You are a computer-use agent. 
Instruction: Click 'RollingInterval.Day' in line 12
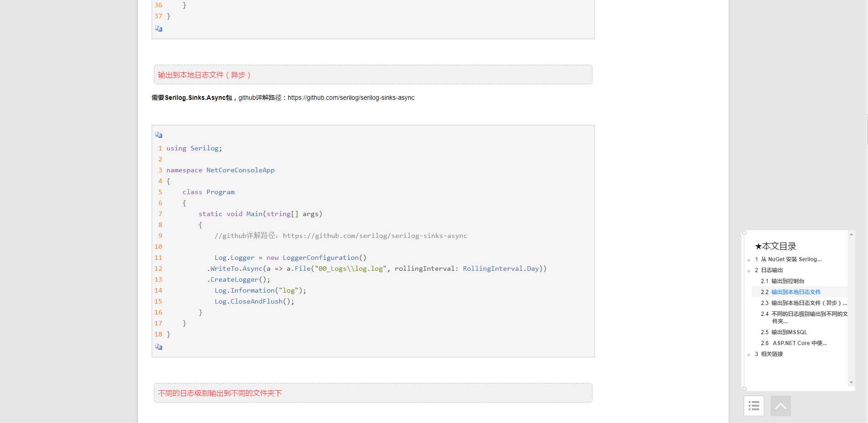click(x=501, y=268)
